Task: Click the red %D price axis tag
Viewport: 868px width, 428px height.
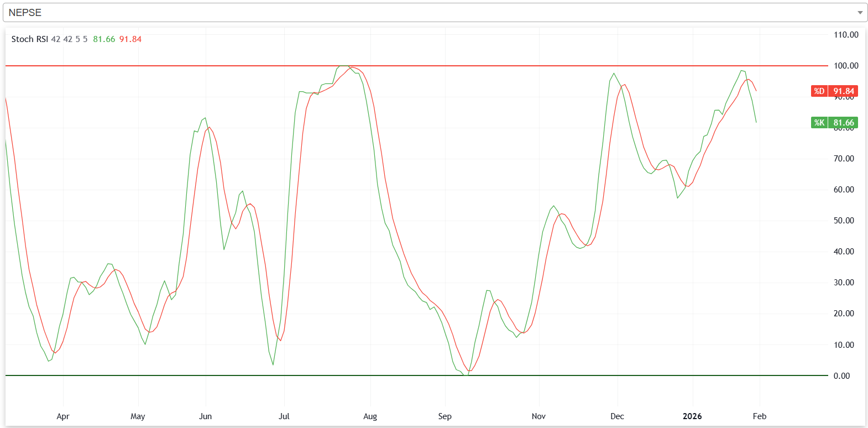Action: click(834, 91)
